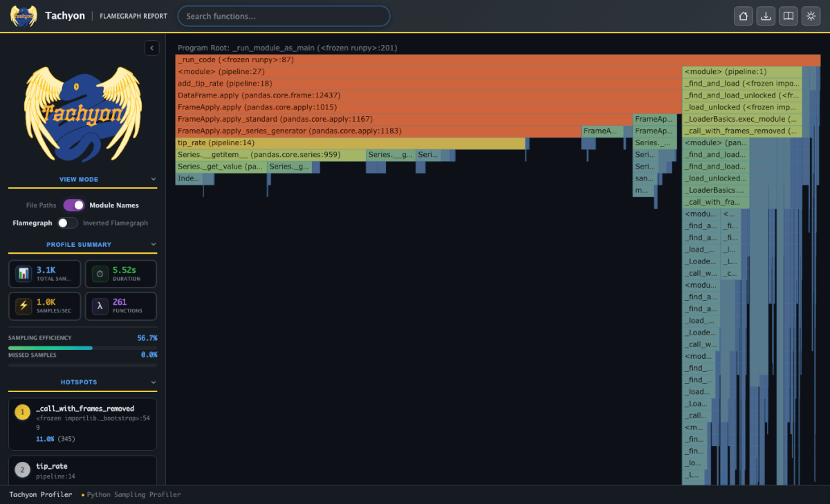Click the Functions lambda icon

click(100, 306)
